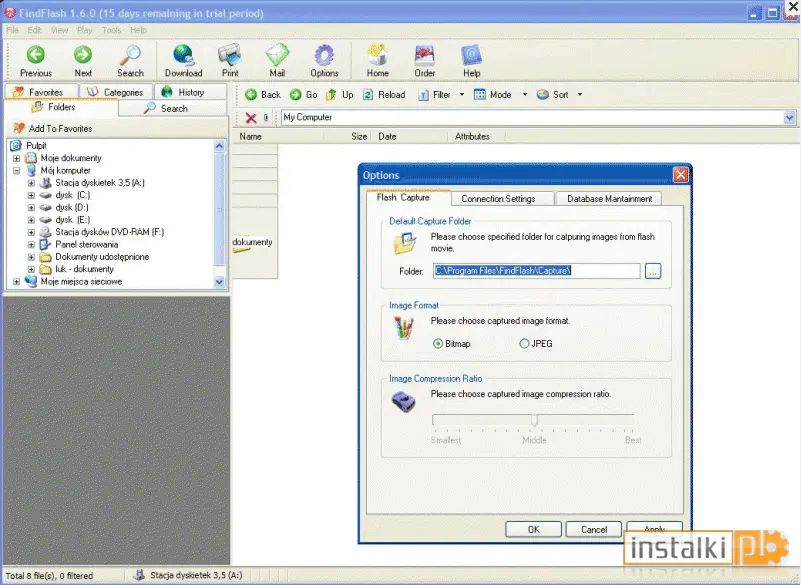The image size is (801, 585).
Task: Click the Go navigation button
Action: coord(304,95)
